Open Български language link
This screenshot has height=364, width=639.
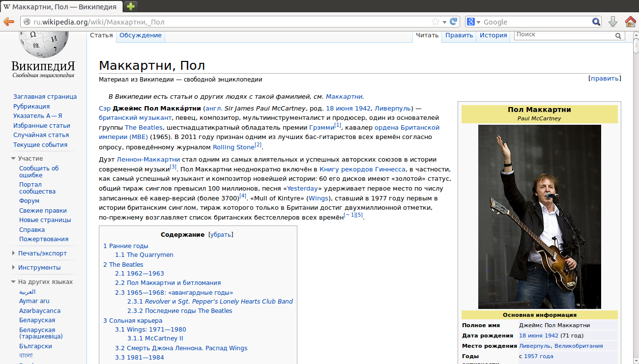[x=35, y=346]
